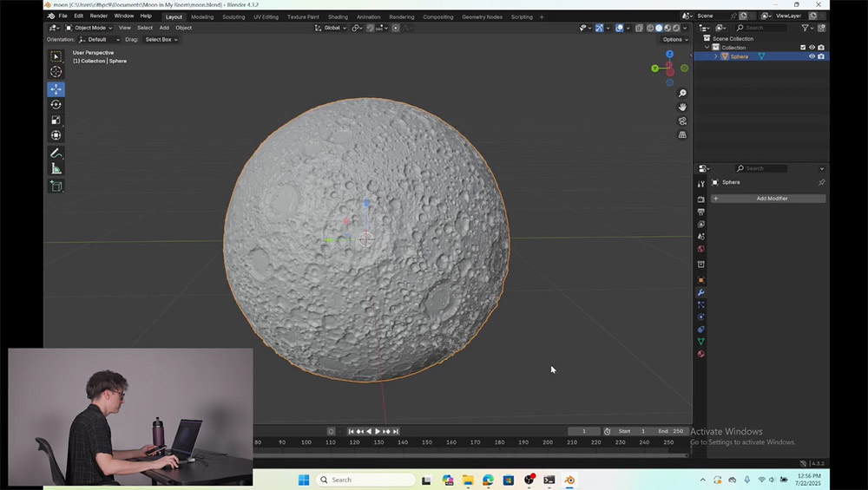Switch to perspective/orthographic grid view icon
868x490 pixels.
[x=682, y=135]
